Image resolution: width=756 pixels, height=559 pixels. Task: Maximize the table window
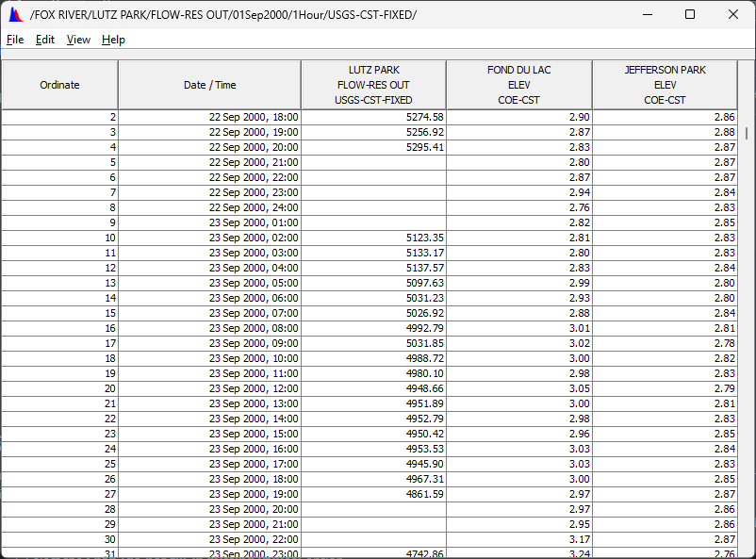point(690,14)
